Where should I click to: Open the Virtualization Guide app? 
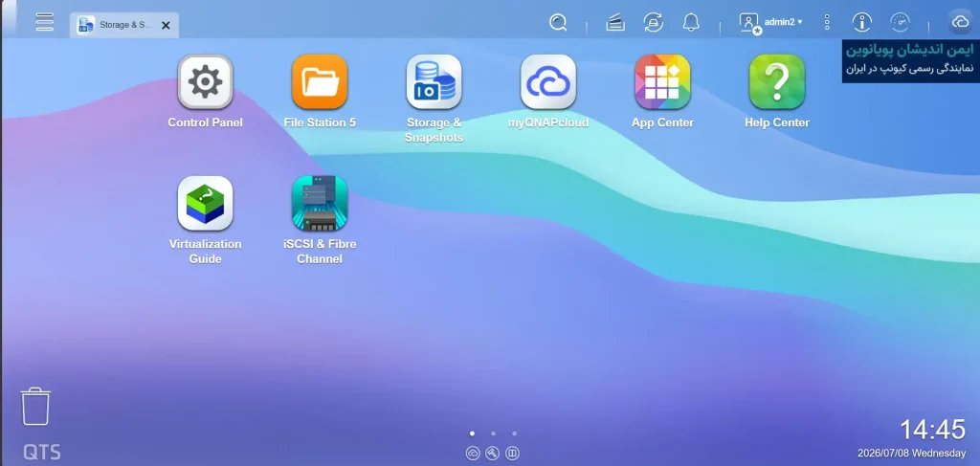pyautogui.click(x=205, y=203)
